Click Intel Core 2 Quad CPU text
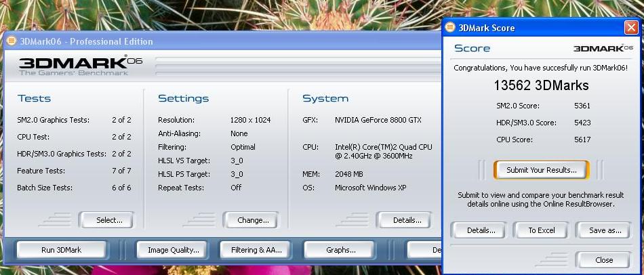 383,152
